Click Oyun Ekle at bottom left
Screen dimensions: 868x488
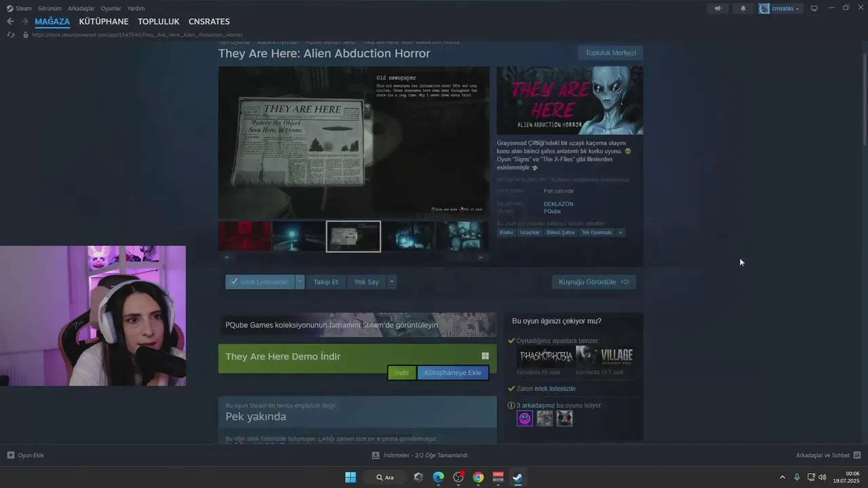(x=26, y=455)
